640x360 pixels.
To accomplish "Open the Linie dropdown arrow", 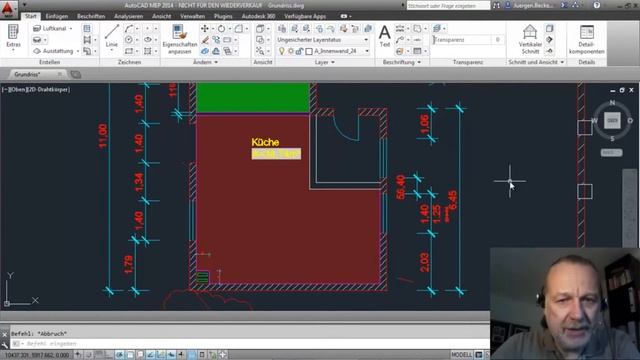I will pos(111,50).
